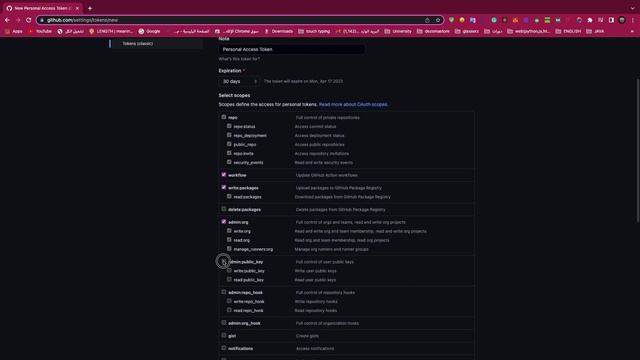Tick the read:repo_hook checkbox

click(x=229, y=310)
